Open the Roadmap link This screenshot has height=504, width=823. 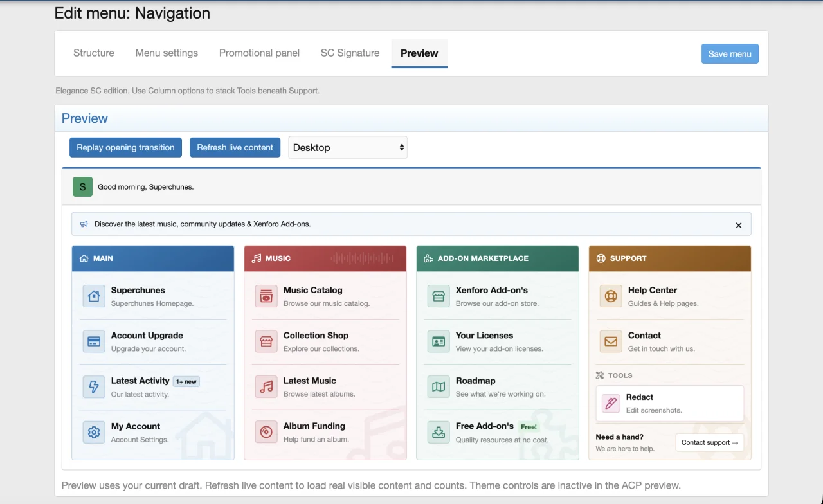(498, 387)
